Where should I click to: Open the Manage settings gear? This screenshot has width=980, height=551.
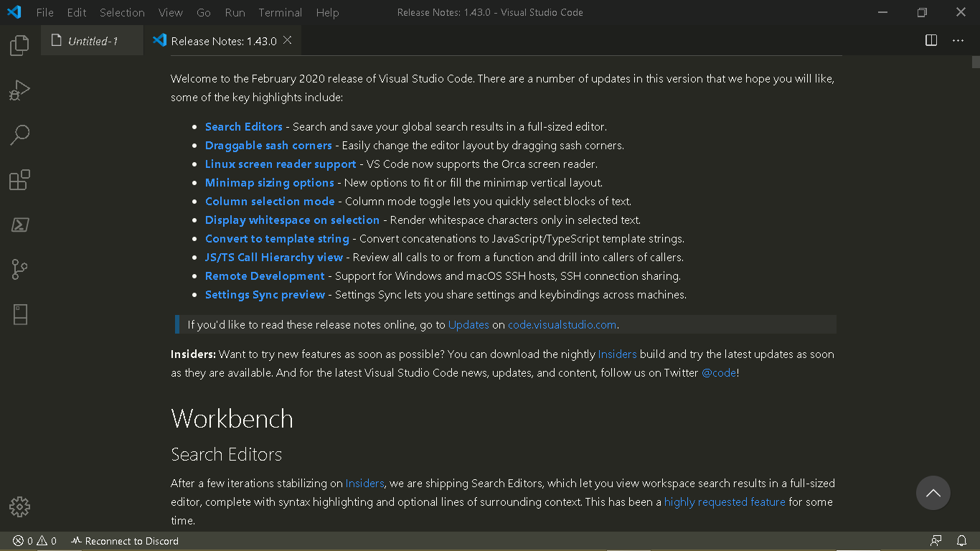[x=19, y=507]
